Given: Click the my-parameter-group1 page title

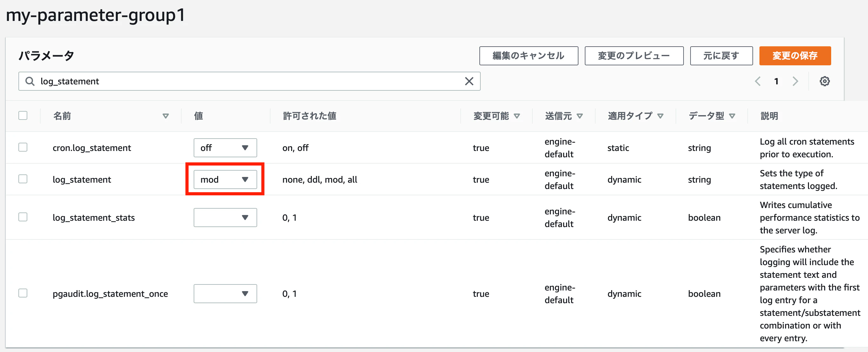Looking at the screenshot, I should [95, 15].
